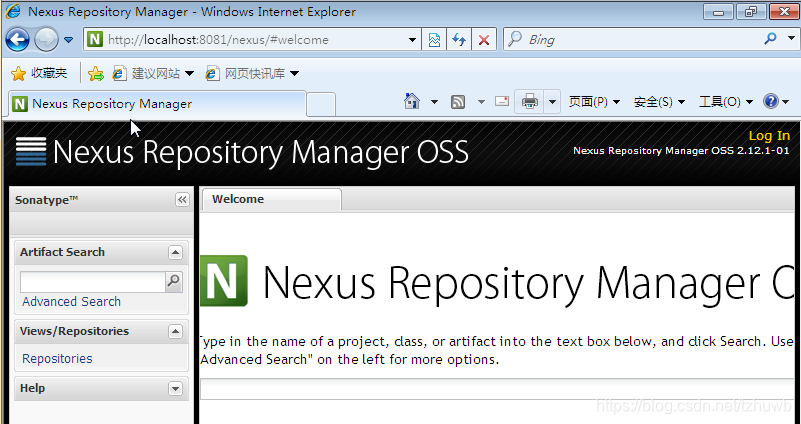Open the Repositories link
The height and width of the screenshot is (424, 801).
click(57, 359)
